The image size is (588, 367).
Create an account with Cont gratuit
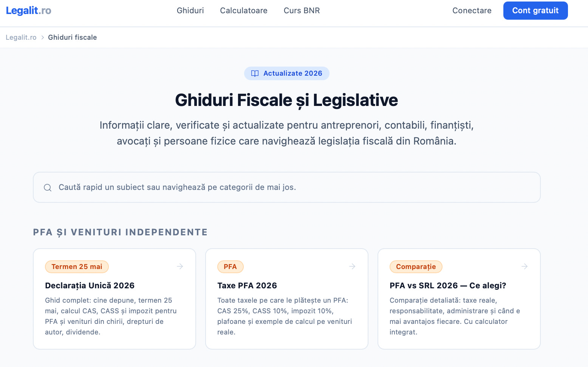[535, 11]
